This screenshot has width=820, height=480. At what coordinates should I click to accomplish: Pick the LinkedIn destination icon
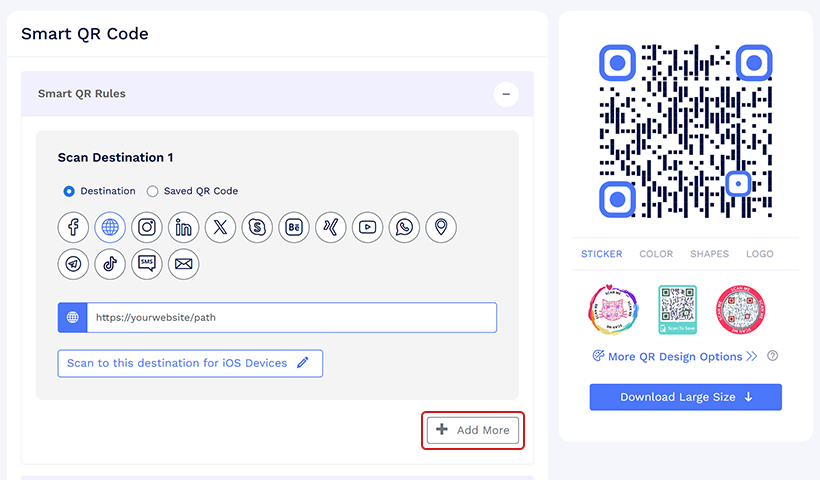[184, 227]
